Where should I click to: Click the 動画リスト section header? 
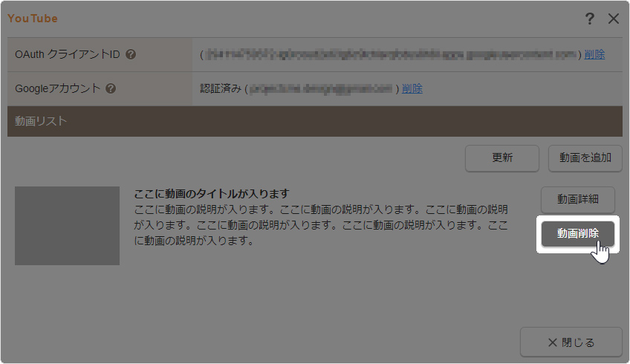pyautogui.click(x=315, y=121)
